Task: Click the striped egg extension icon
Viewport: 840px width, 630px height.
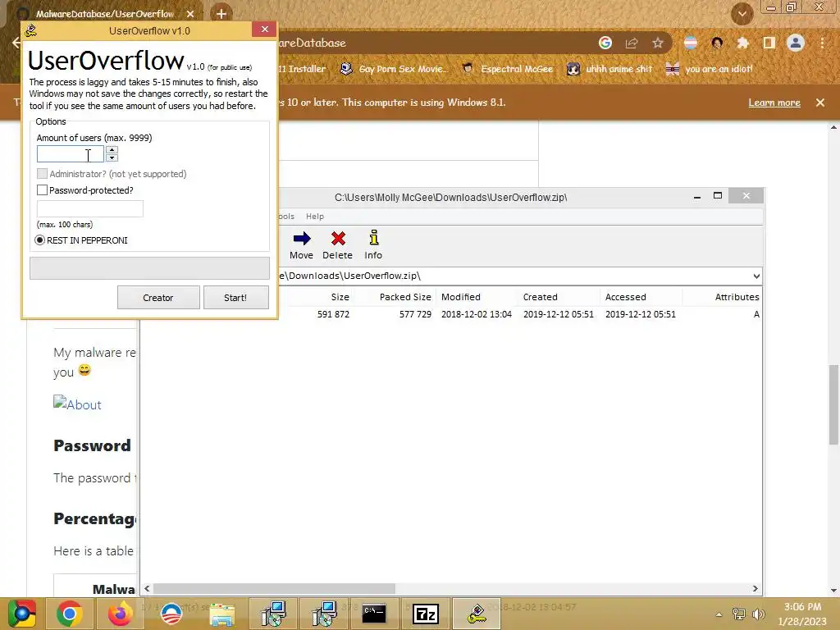Action: (x=691, y=43)
